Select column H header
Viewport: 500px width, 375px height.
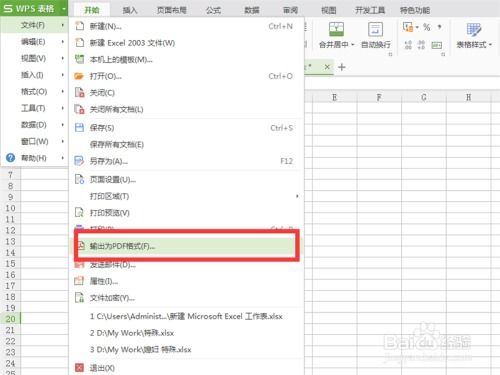tap(468, 97)
